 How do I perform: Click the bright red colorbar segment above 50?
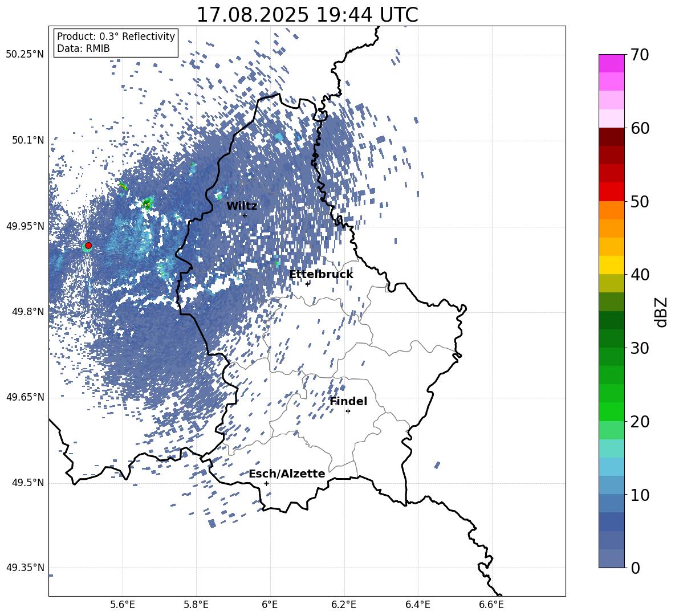click(612, 192)
